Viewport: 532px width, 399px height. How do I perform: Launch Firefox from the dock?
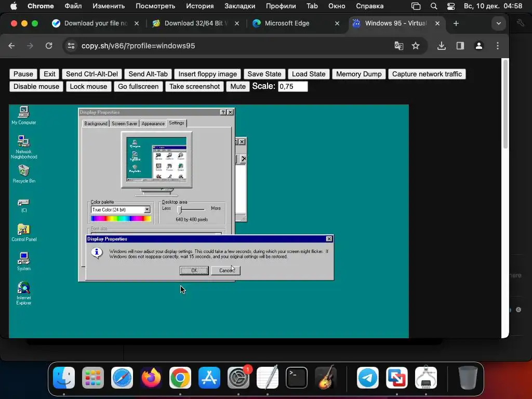click(151, 377)
